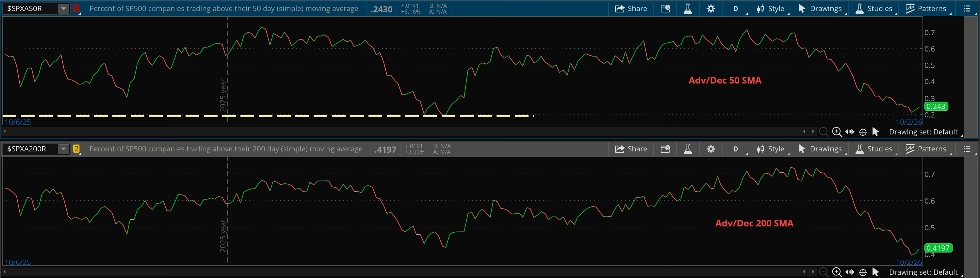The height and width of the screenshot is (278, 980).
Task: Open the D timeframe selector on $SPXA50R chart
Action: point(736,9)
